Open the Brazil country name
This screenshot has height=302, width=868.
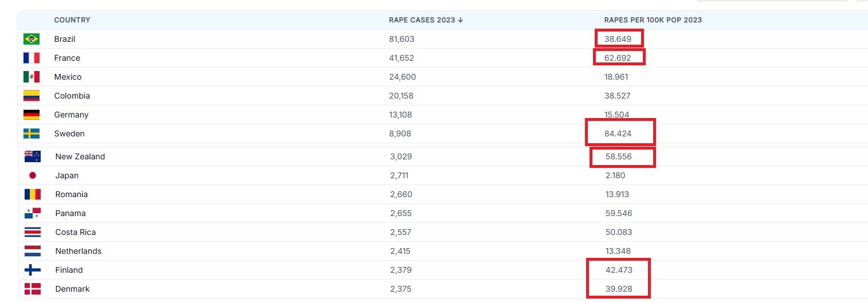point(65,39)
